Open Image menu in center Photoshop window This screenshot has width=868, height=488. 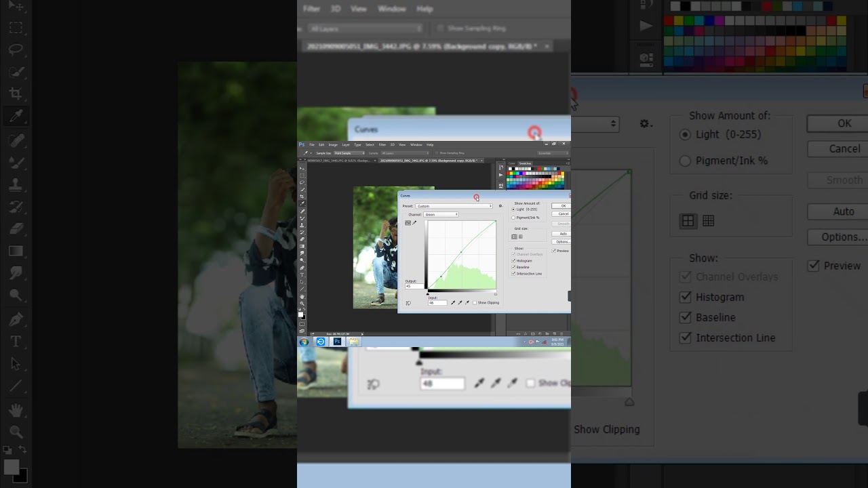coord(333,144)
